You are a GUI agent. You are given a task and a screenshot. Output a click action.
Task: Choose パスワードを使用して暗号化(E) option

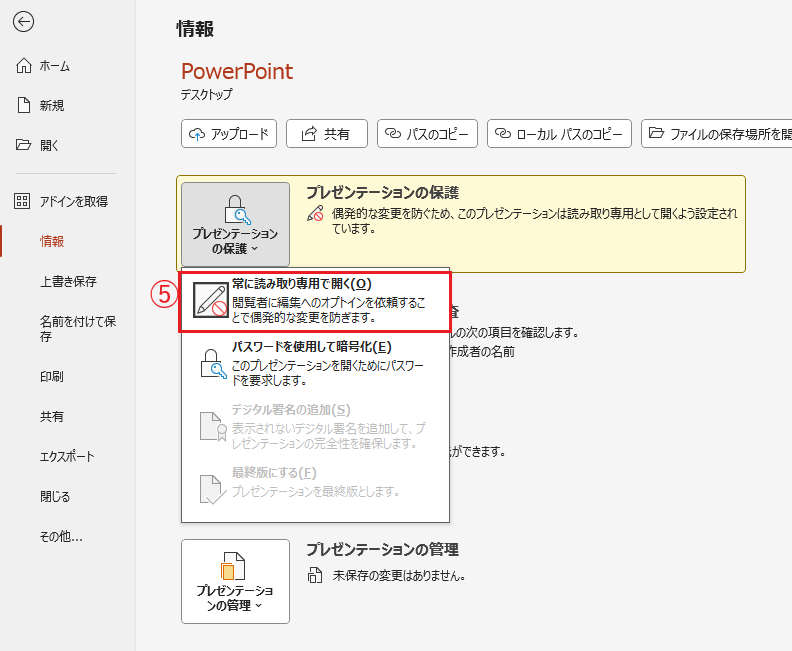coord(315,364)
